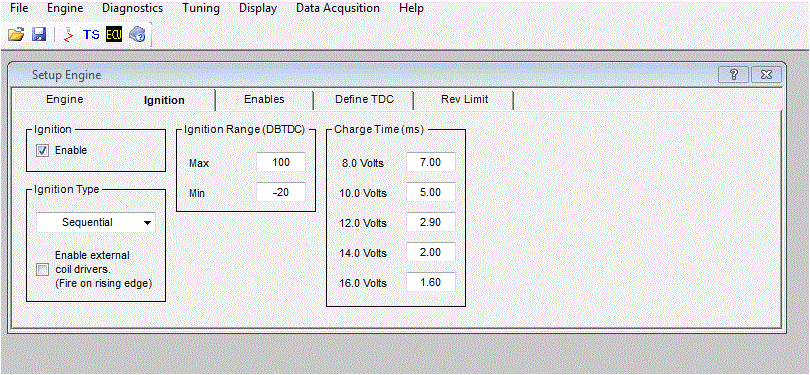Go to the Define TDC tab
The height and width of the screenshot is (375, 810).
(x=364, y=99)
